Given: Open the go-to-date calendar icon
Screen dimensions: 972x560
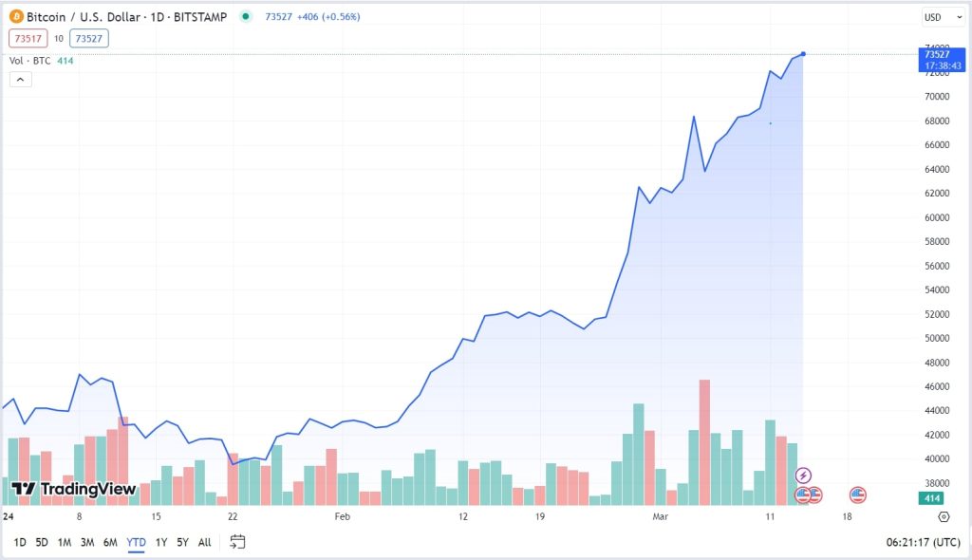Looking at the screenshot, I should [x=237, y=542].
